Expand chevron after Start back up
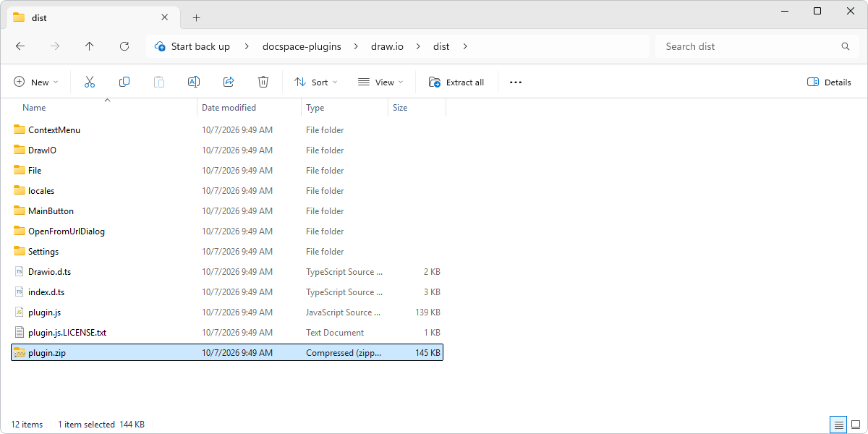 click(x=245, y=46)
